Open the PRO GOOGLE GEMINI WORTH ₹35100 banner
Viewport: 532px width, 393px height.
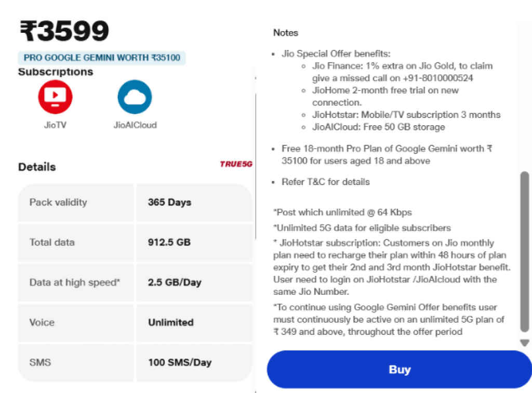102,57
